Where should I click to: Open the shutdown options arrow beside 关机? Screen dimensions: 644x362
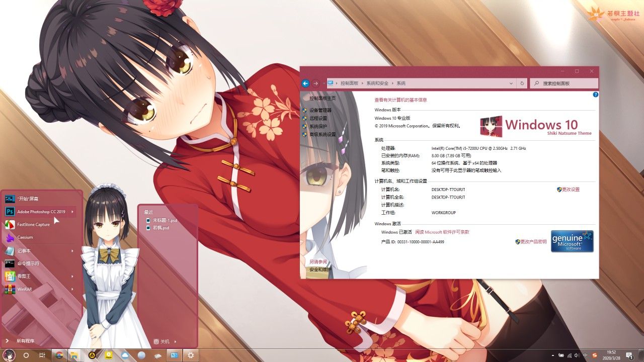176,341
